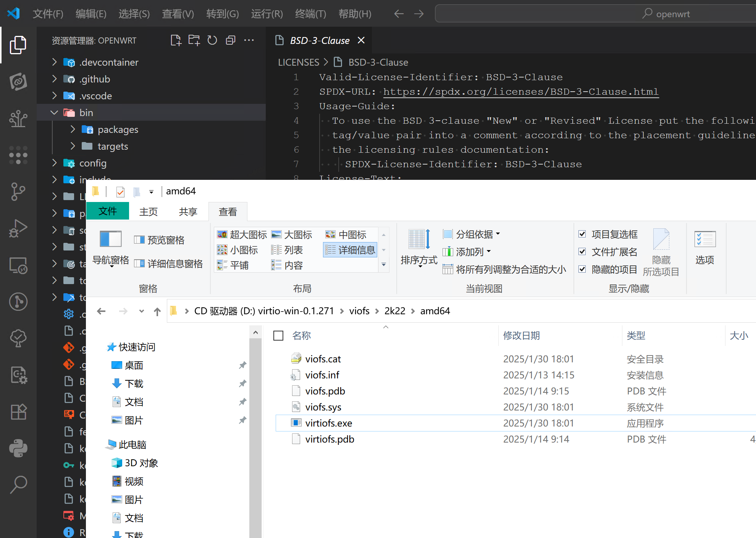The image size is (756, 538).
Task: Refresh the OpenWrt explorer with refresh icon
Action: (212, 40)
